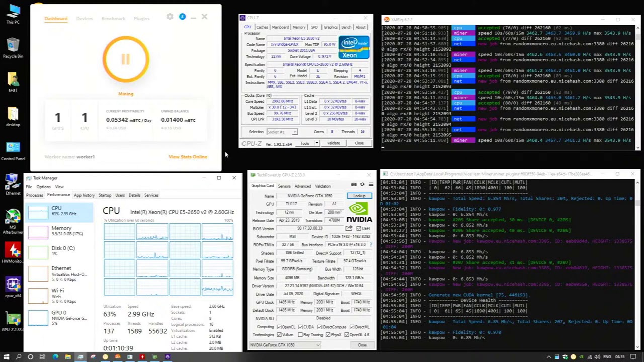Toggle the DirectCompute checkbox in GPU-Z
This screenshot has height=362, width=644.
coord(319,327)
